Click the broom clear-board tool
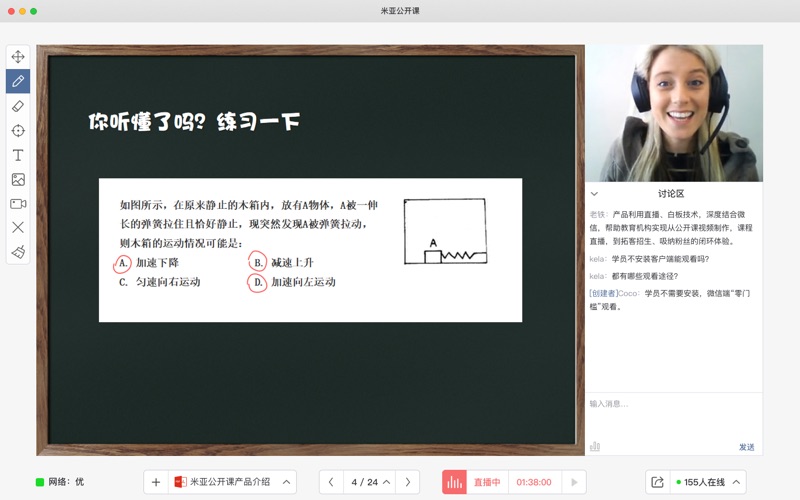 point(18,252)
